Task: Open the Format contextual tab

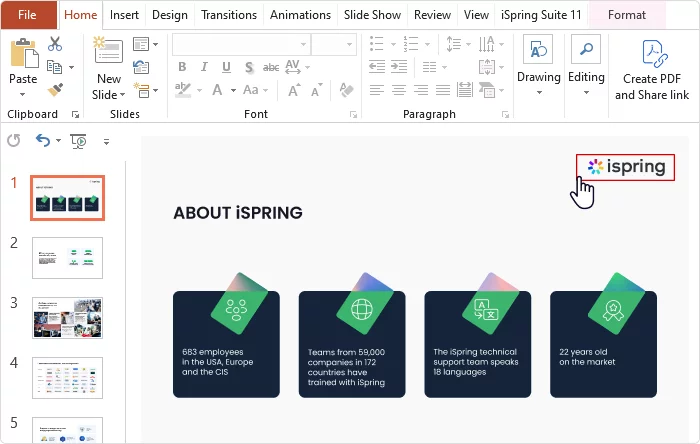Action: 627,15
